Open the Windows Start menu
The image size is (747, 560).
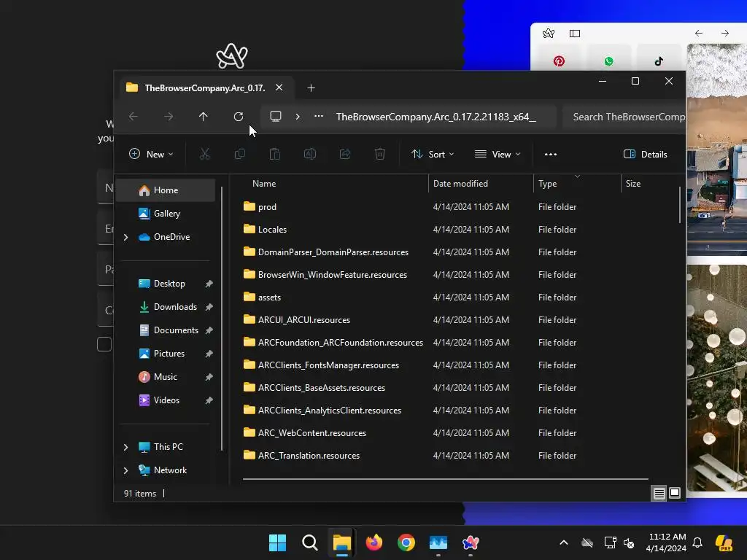[278, 542]
